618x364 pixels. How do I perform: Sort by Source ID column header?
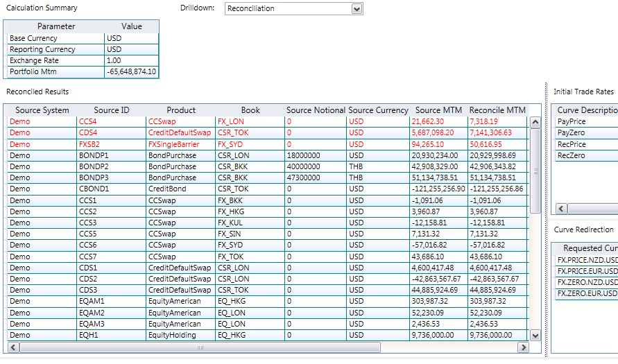[x=111, y=110]
